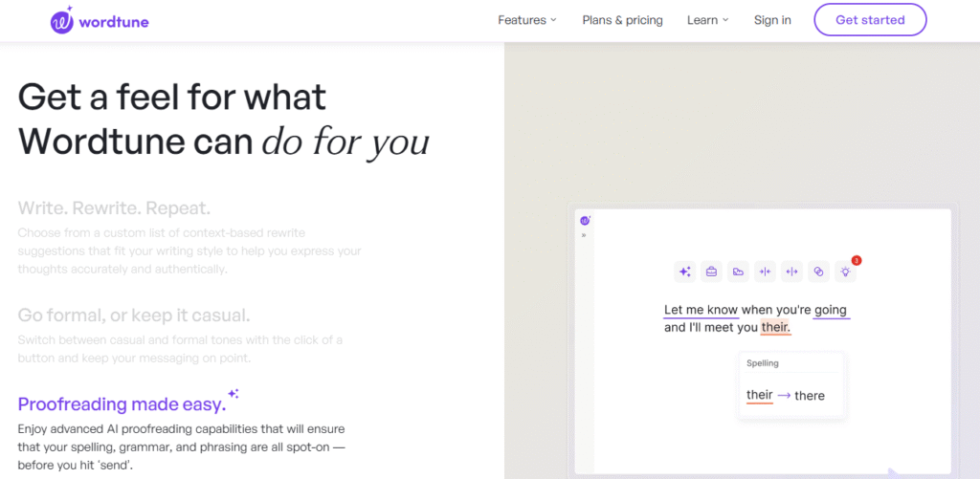Expand the demo sidebar double chevron
980x479 pixels.
(585, 235)
